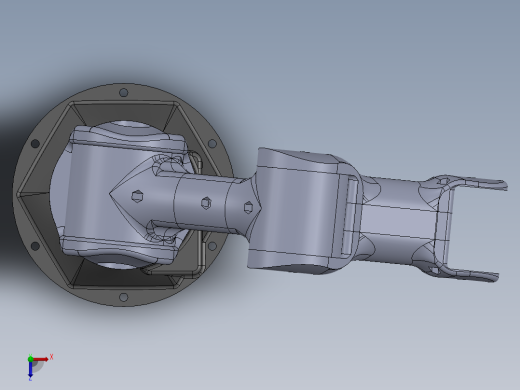Screen dimensions: 520x390
Task: Pick the lower-right bolt hole on the flange
Action: pos(212,246)
